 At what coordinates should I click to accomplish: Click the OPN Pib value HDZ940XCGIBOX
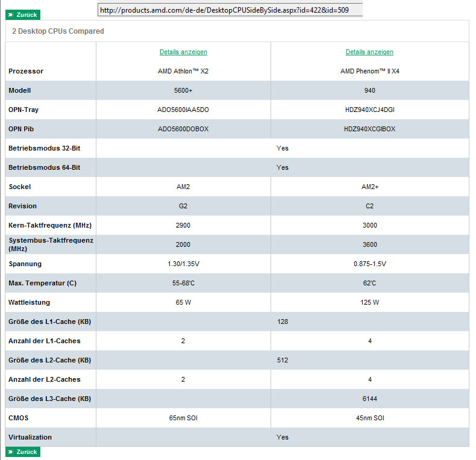click(369, 129)
